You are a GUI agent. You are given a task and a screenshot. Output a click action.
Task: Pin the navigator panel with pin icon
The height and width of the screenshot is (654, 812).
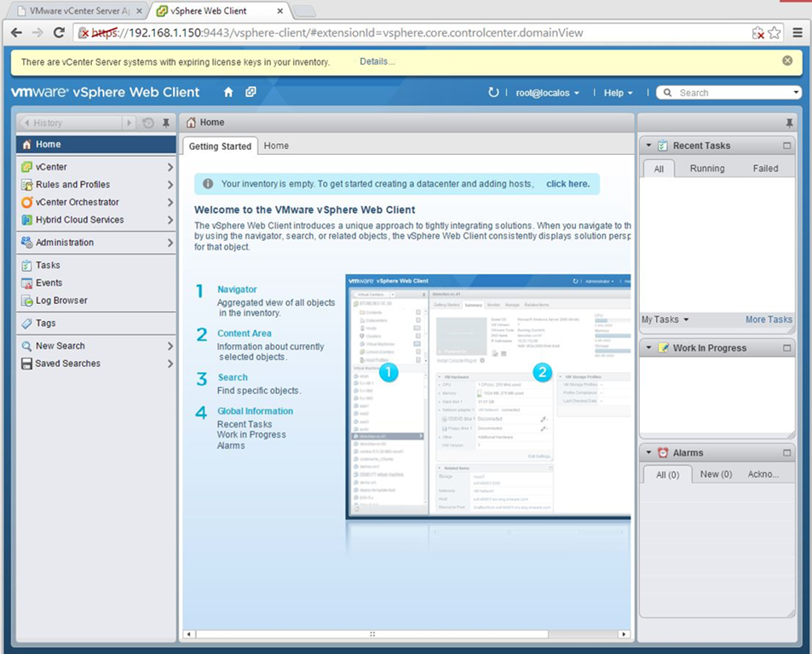[x=165, y=123]
